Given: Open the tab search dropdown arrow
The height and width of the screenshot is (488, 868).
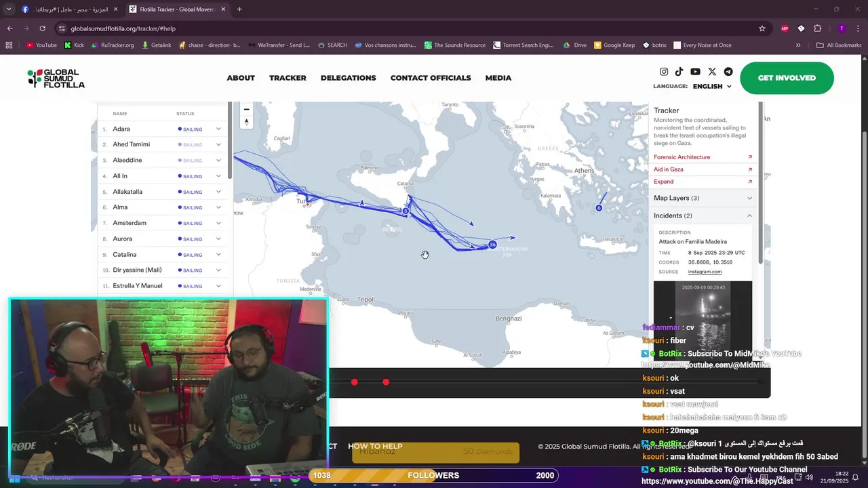Looking at the screenshot, I should [8, 9].
